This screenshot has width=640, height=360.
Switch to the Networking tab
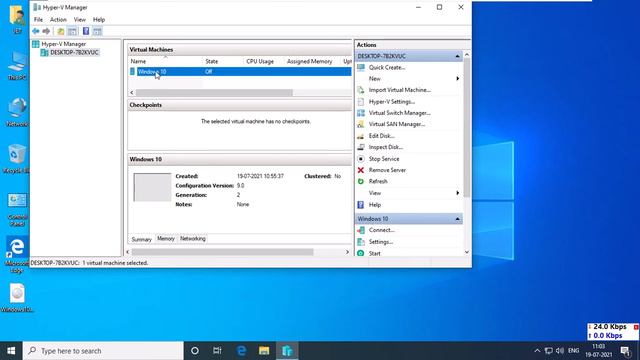pyautogui.click(x=193, y=239)
